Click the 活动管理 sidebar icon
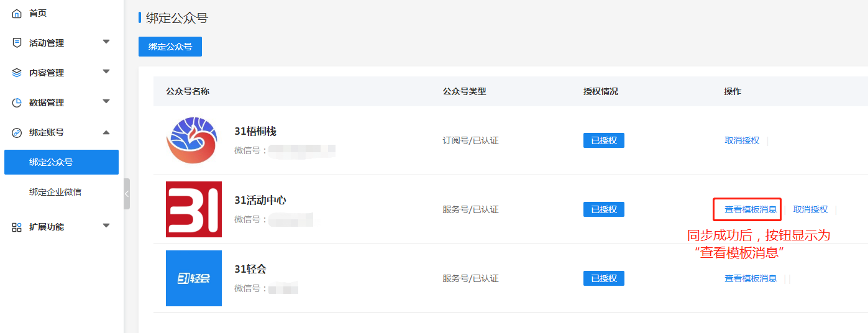 pyautogui.click(x=17, y=43)
